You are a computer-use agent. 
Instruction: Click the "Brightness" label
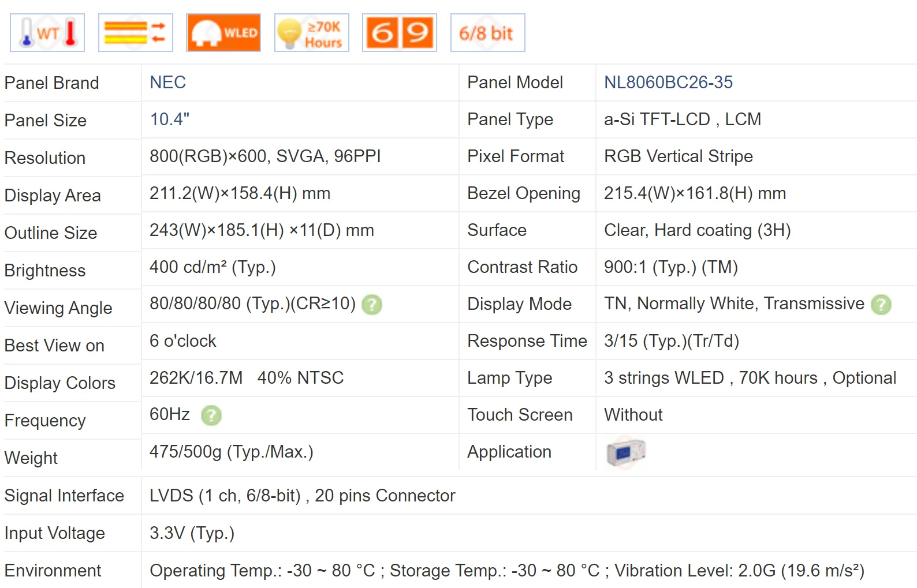coord(44,271)
